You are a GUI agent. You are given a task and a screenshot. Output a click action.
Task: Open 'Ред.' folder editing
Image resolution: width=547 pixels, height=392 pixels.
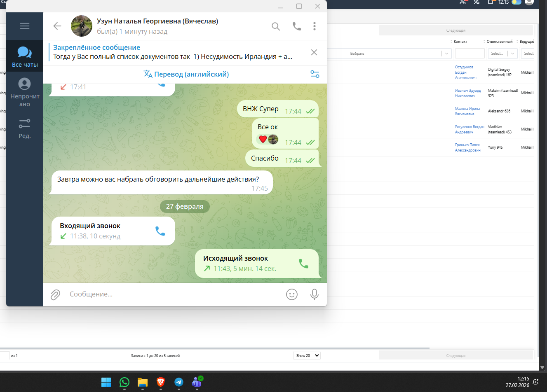(x=25, y=128)
